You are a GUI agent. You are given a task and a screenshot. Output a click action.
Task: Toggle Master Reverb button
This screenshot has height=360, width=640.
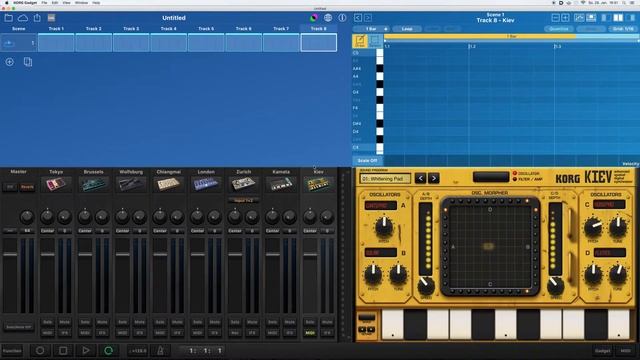pyautogui.click(x=27, y=187)
